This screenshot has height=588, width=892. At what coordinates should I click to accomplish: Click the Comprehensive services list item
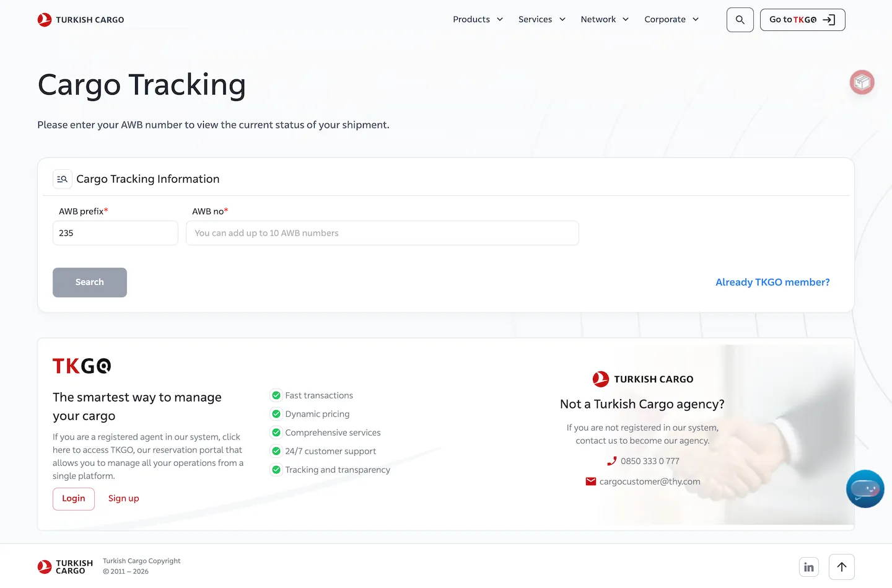[326, 432]
